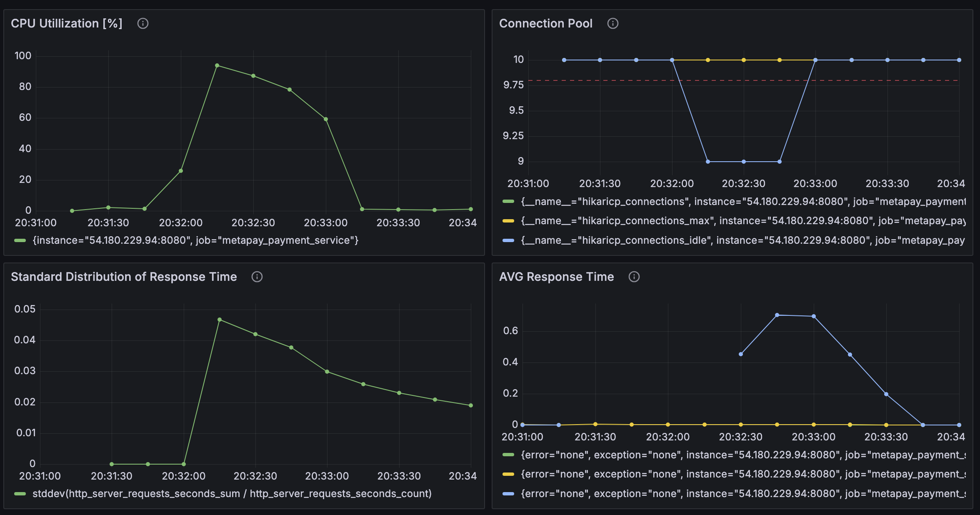Open AVG Response Time panel title menu

click(x=556, y=277)
